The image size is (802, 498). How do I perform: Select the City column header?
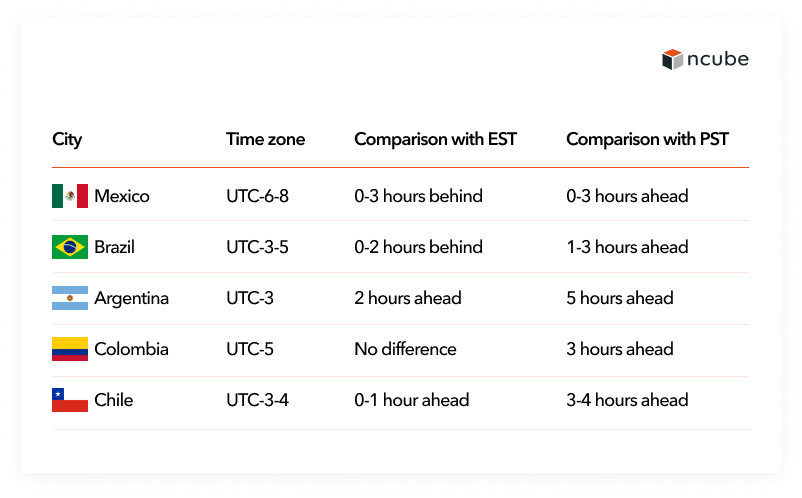[x=67, y=140]
